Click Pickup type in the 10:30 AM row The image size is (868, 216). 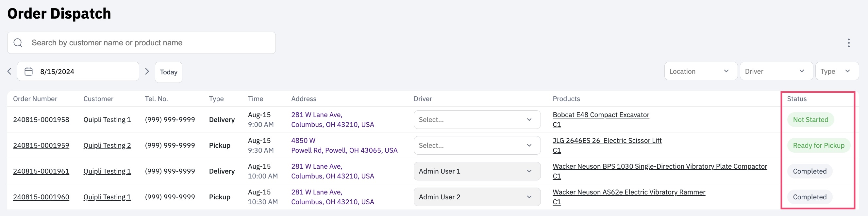click(219, 197)
